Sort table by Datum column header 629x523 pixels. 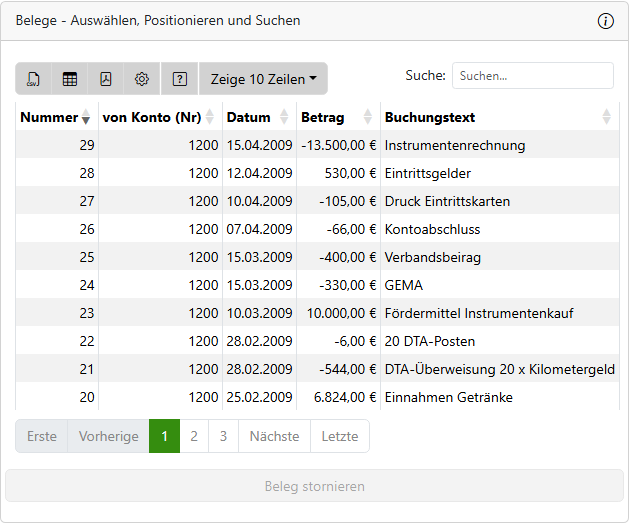click(249, 118)
